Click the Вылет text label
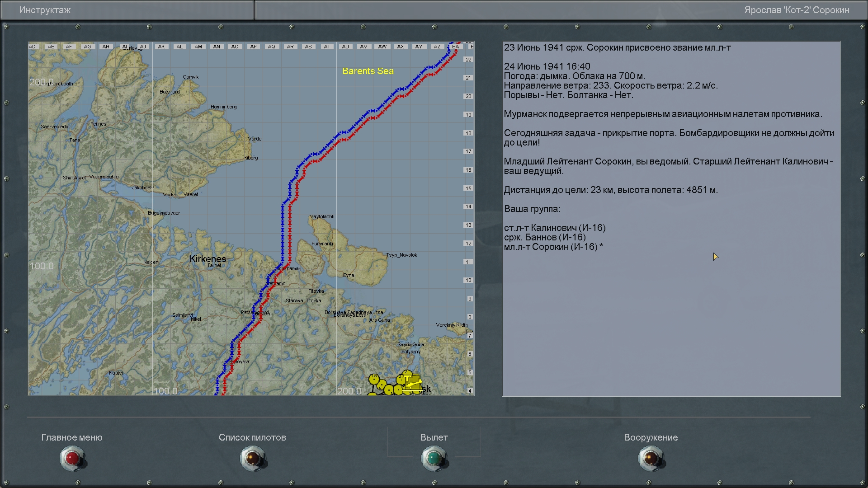 click(434, 437)
